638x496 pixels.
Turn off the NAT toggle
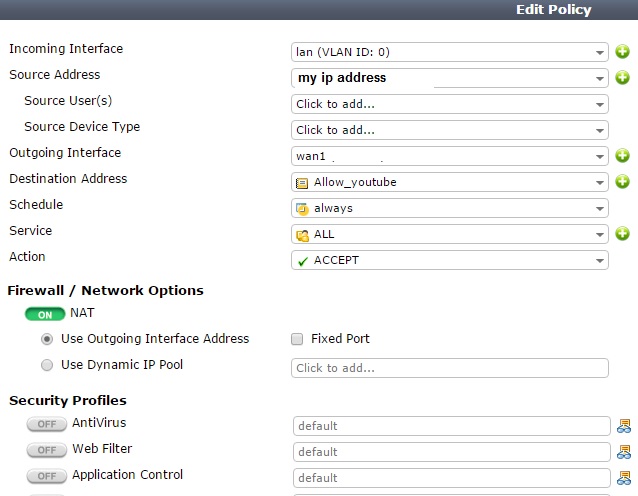click(45, 314)
